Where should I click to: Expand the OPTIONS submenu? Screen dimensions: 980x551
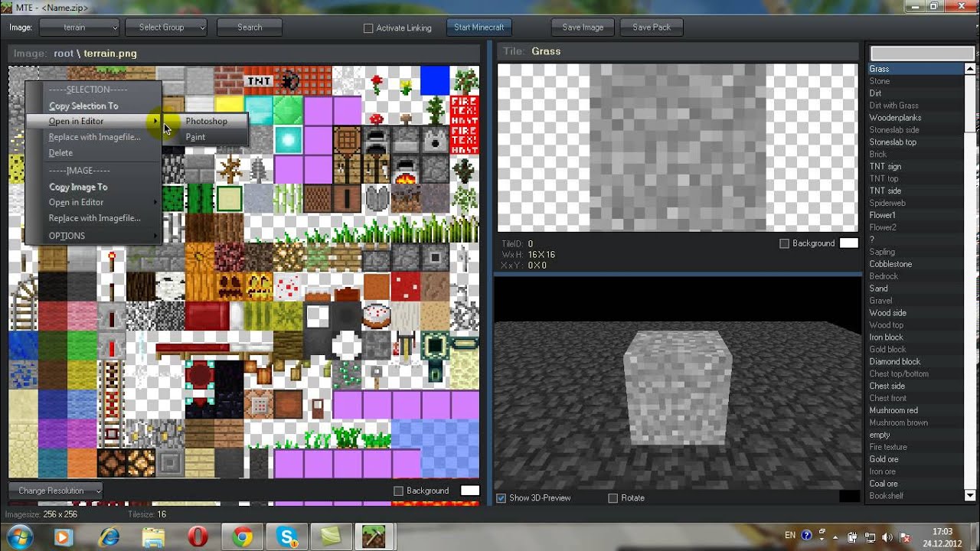pyautogui.click(x=103, y=236)
